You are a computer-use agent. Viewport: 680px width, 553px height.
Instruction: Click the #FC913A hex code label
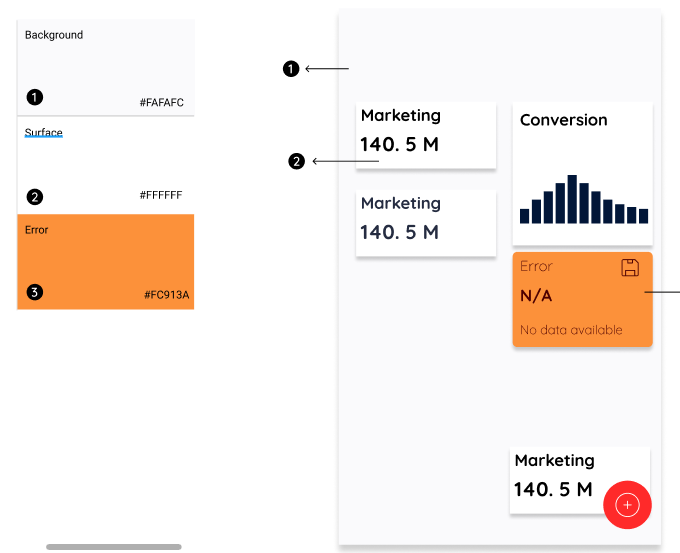click(167, 295)
